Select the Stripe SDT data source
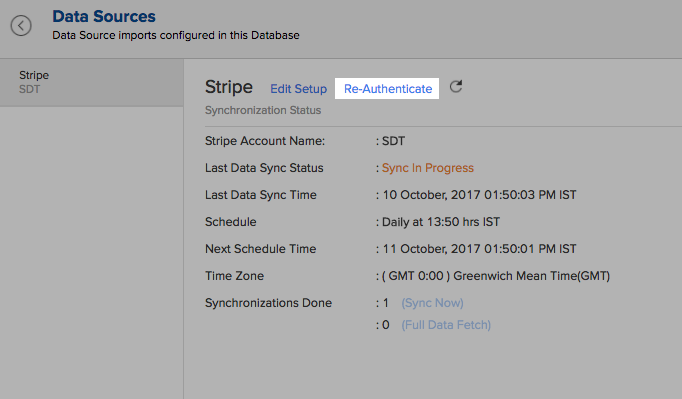 (x=91, y=82)
